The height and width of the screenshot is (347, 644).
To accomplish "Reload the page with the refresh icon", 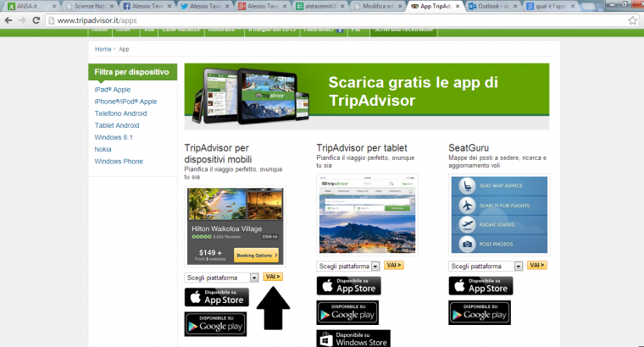I will click(36, 20).
